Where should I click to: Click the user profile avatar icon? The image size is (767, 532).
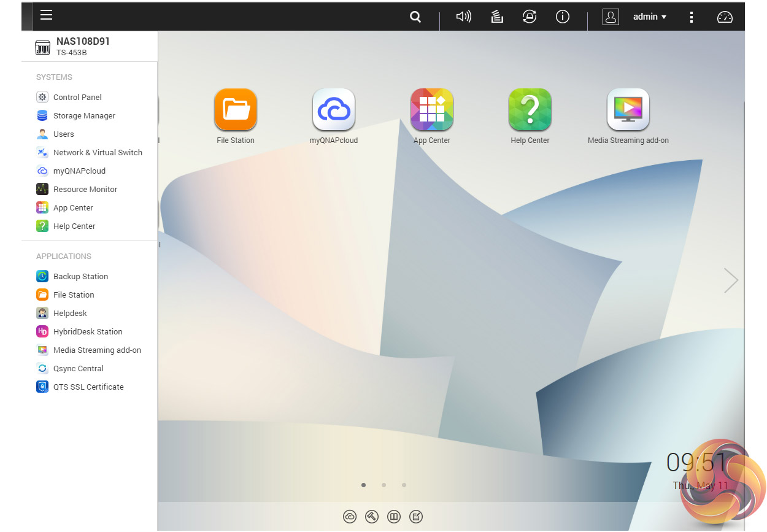tap(611, 17)
